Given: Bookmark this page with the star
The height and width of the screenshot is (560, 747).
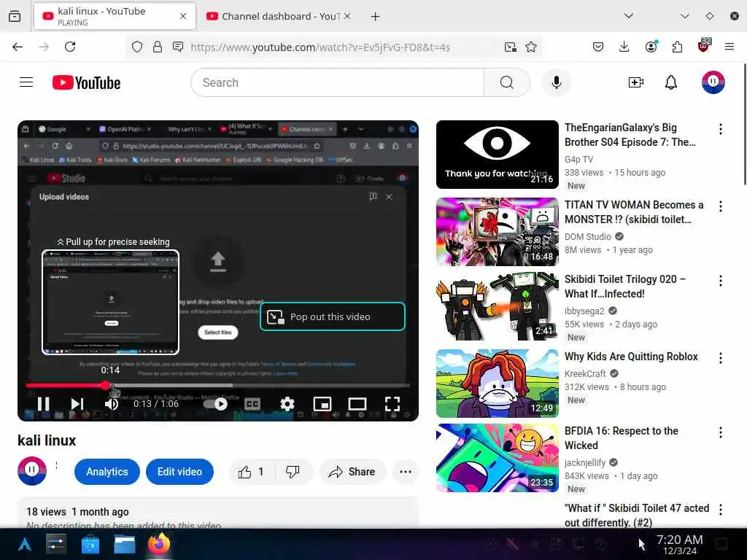Looking at the screenshot, I should point(531,47).
